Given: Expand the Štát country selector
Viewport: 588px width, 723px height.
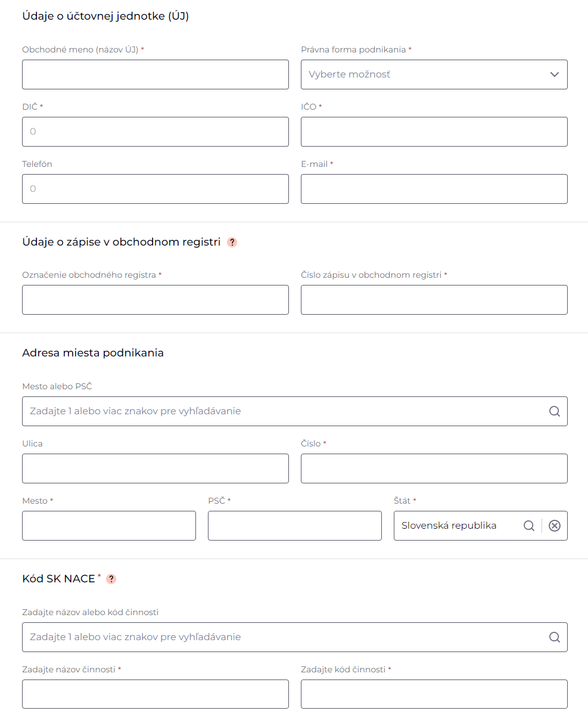Looking at the screenshot, I should click(x=456, y=526).
